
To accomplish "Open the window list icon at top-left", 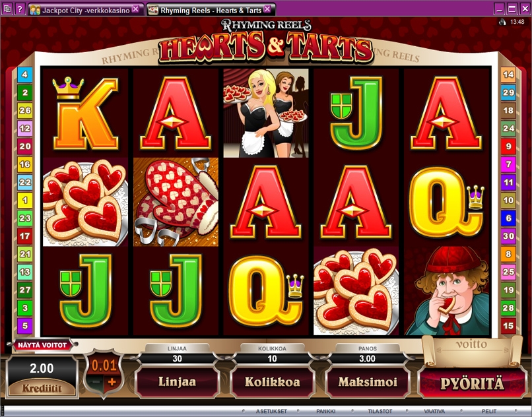I will tap(7, 9).
